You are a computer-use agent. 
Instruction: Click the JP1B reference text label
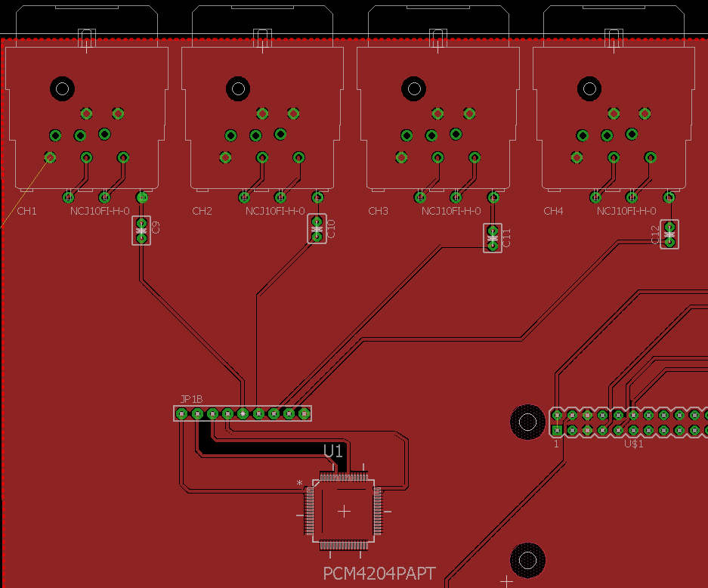tap(191, 399)
